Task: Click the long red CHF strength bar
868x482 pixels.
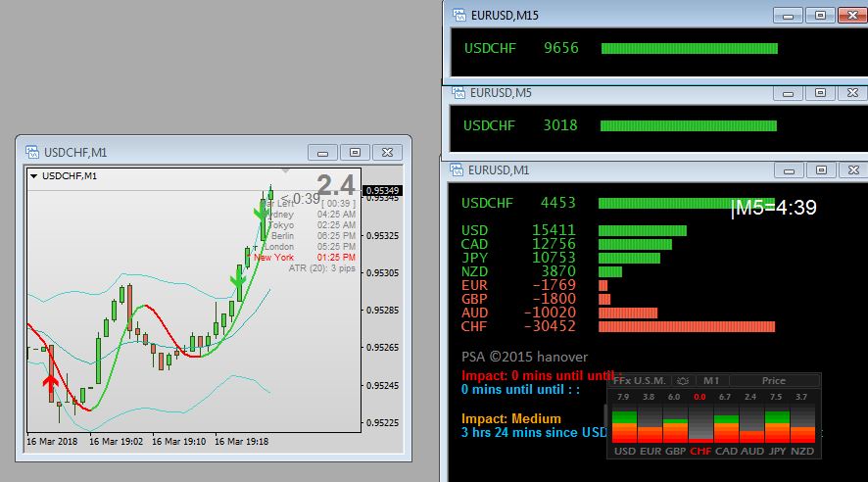Action: [x=687, y=326]
